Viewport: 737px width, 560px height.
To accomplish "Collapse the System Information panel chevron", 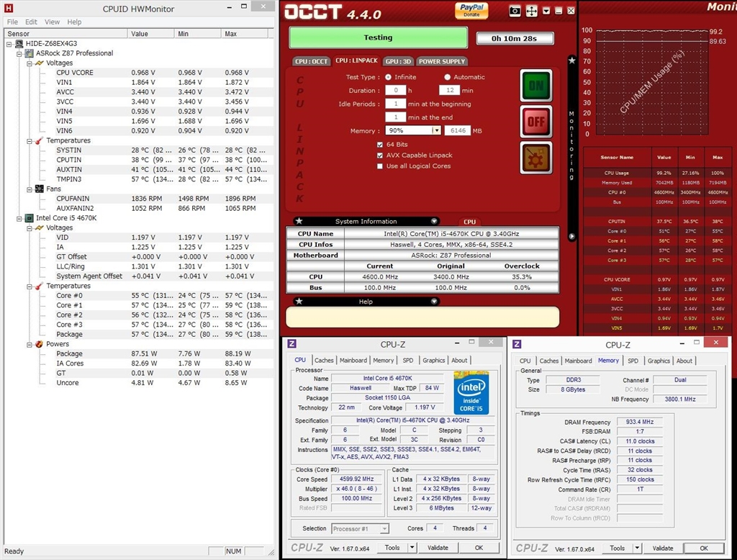I will tap(434, 221).
